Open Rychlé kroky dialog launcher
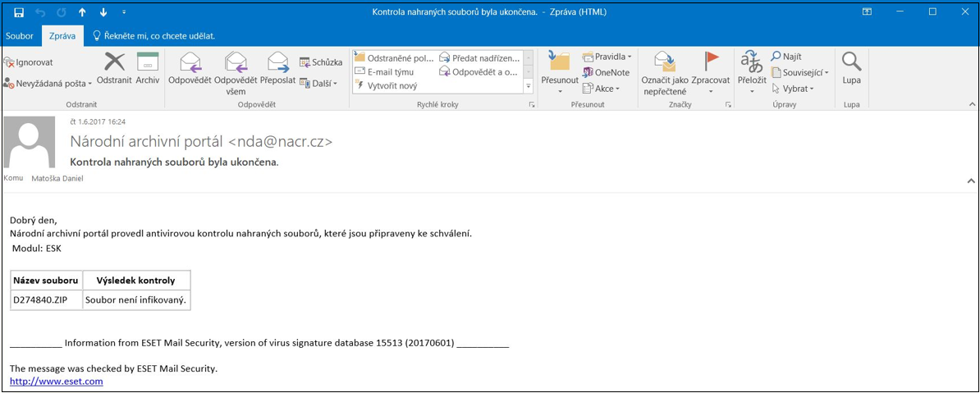Image resolution: width=980 pixels, height=393 pixels. pyautogui.click(x=531, y=105)
